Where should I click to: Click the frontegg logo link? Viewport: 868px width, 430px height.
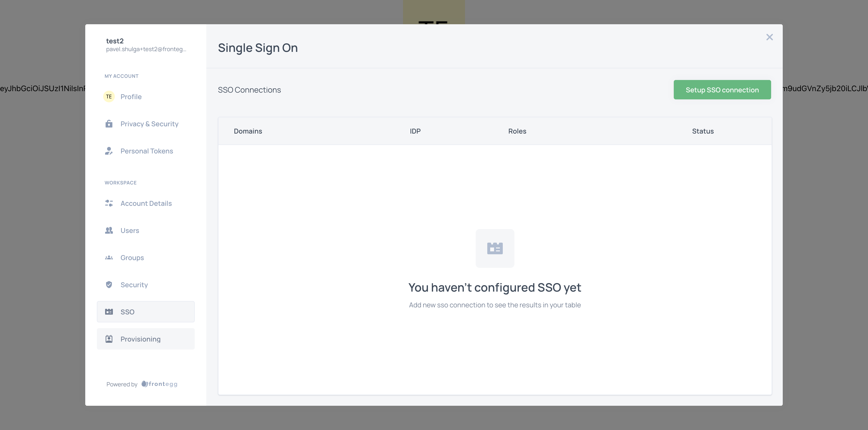(x=159, y=384)
